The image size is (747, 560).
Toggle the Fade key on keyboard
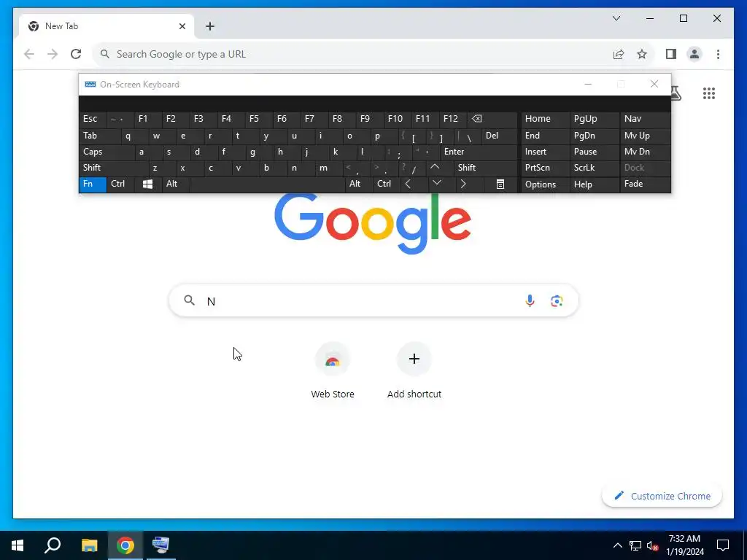point(645,184)
